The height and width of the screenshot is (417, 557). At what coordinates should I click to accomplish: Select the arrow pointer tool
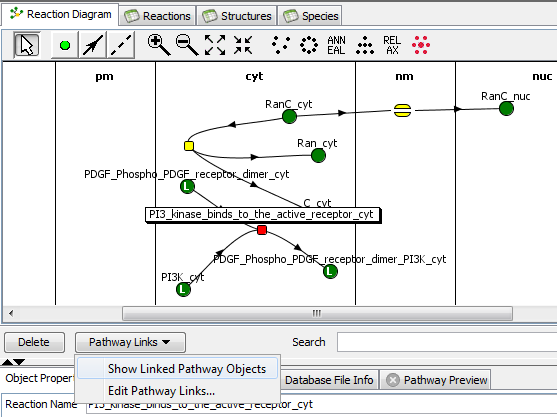tap(27, 45)
